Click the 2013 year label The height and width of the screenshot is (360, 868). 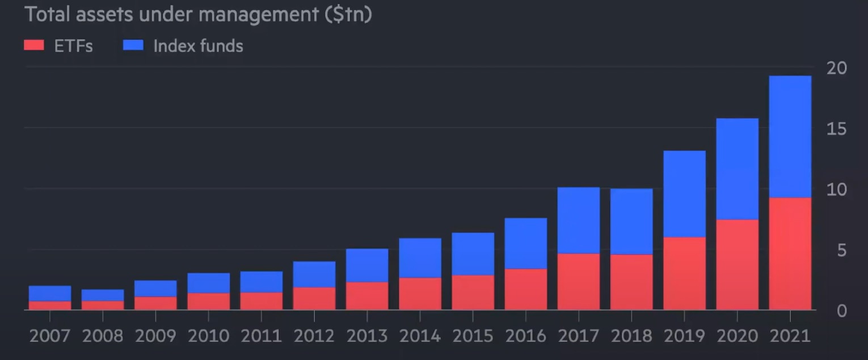[367, 336]
